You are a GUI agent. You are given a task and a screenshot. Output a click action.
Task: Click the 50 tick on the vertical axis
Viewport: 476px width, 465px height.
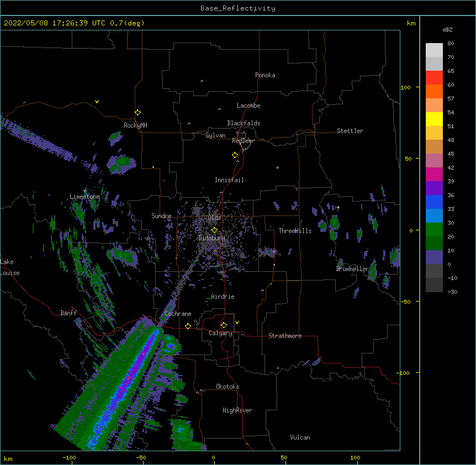[x=408, y=158]
